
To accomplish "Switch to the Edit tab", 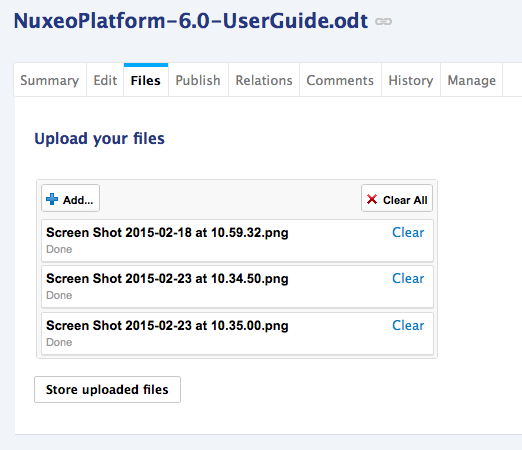I will [105, 80].
